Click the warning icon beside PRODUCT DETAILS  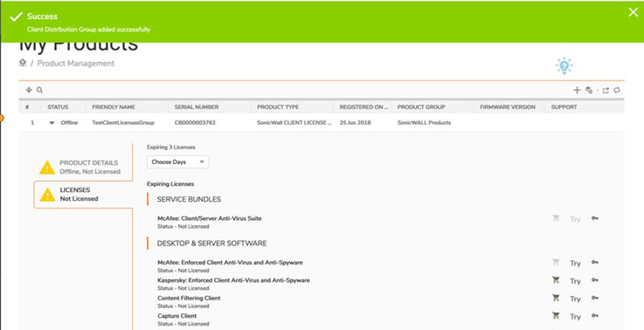pos(47,168)
